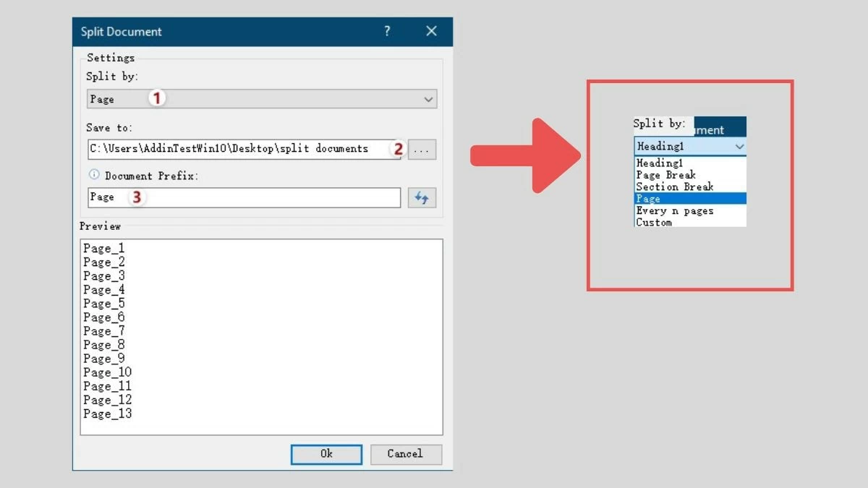The image size is (868, 488).
Task: Click the Cancel button
Action: (x=405, y=454)
